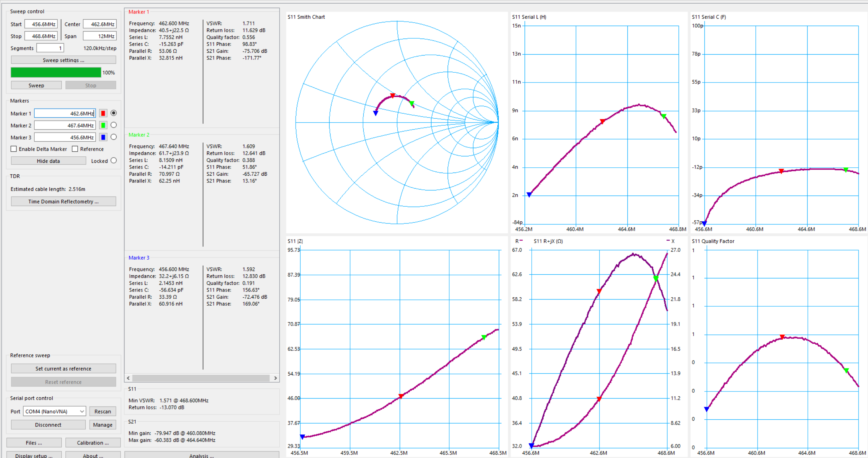Open Marker 3 blue color swatch
This screenshot has height=458, width=868.
[103, 137]
